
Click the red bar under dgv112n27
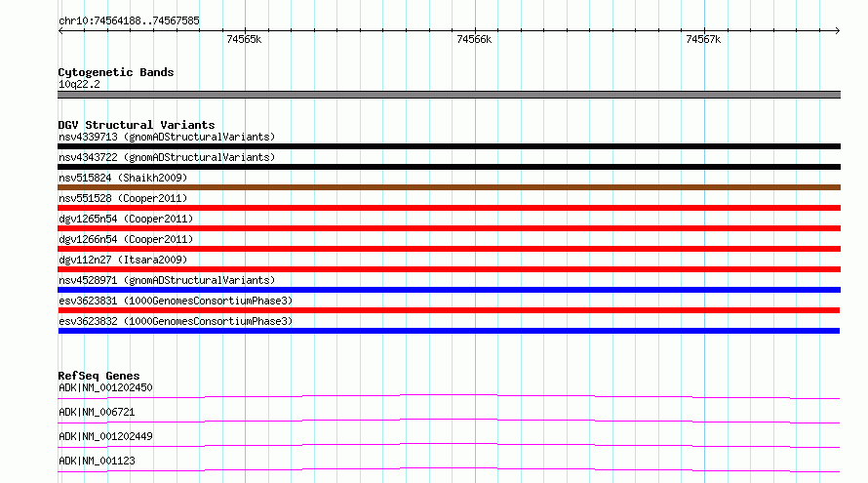(x=449, y=269)
